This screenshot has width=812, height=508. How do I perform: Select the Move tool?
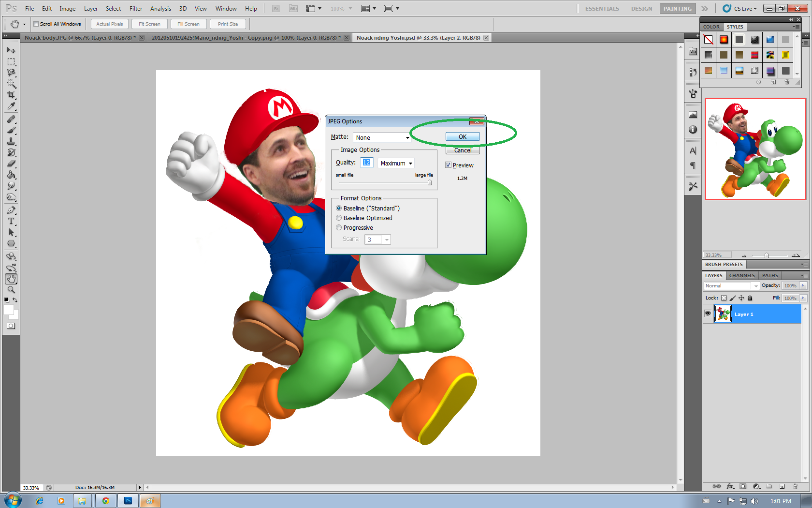11,50
